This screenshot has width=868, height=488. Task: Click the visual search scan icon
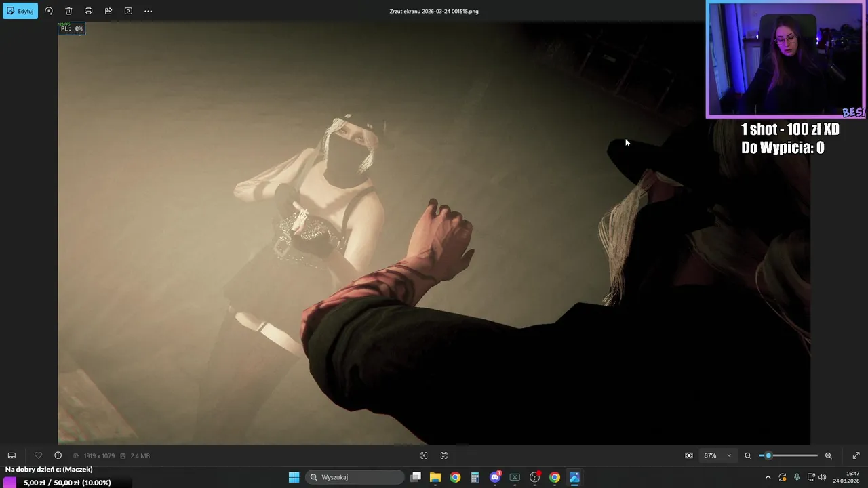pyautogui.click(x=424, y=455)
